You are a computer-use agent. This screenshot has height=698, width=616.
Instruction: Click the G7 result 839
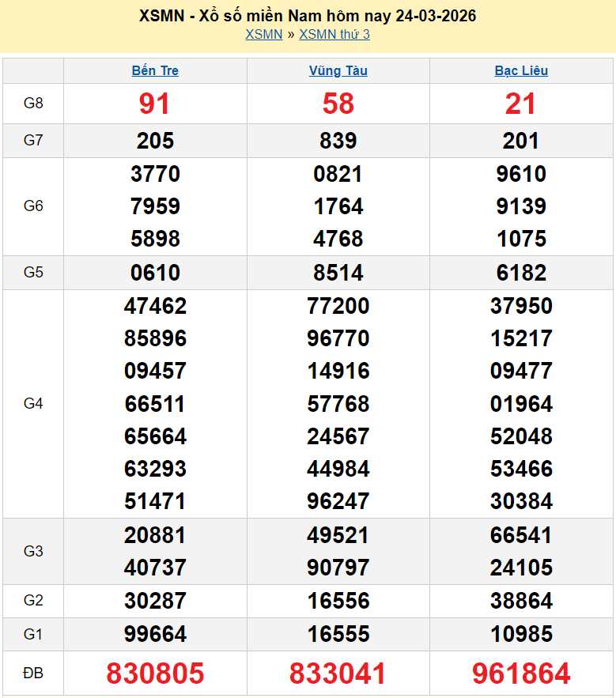[x=338, y=141]
